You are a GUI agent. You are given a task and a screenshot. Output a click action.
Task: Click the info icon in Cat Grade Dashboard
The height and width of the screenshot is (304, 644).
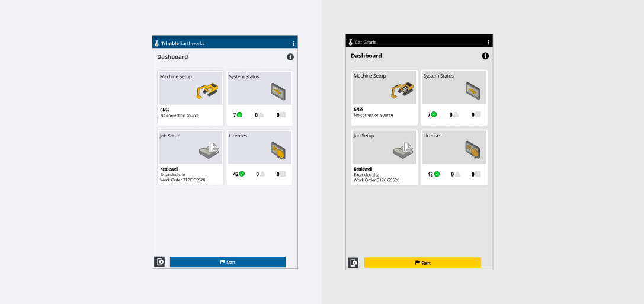[485, 56]
